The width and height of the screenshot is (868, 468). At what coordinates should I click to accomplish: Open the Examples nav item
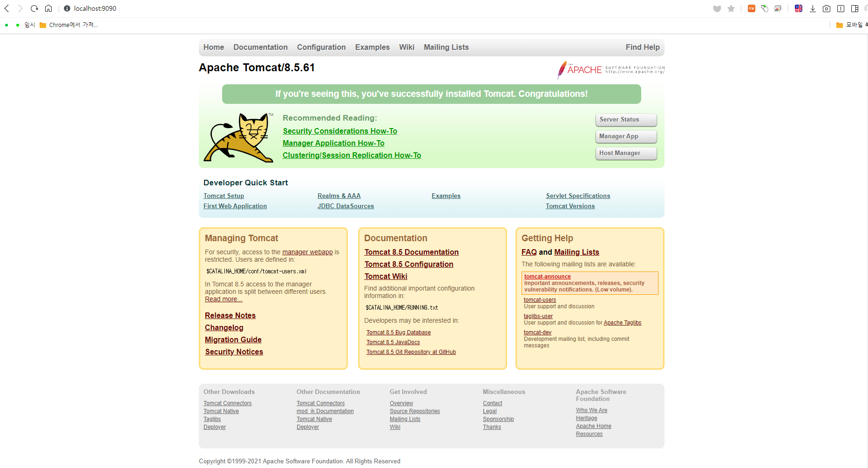(x=373, y=47)
